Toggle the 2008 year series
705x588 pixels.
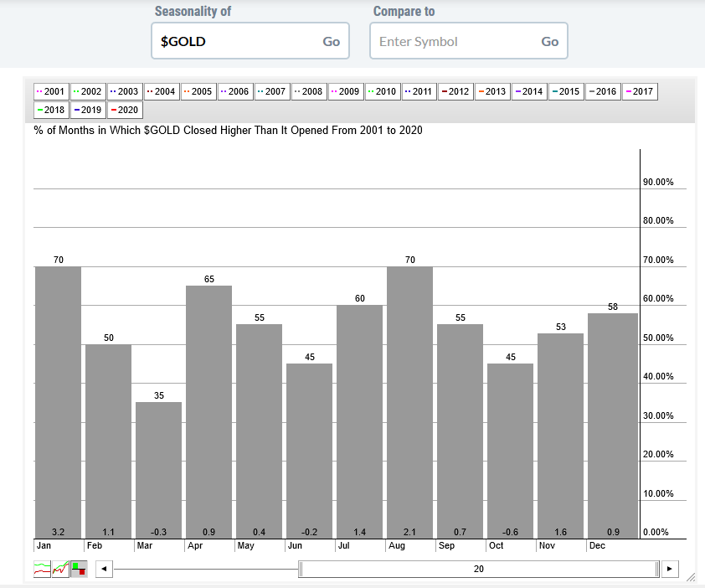309,92
